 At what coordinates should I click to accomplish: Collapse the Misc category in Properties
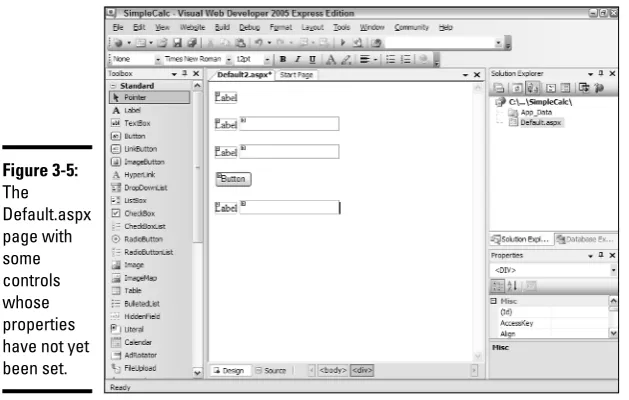(494, 301)
